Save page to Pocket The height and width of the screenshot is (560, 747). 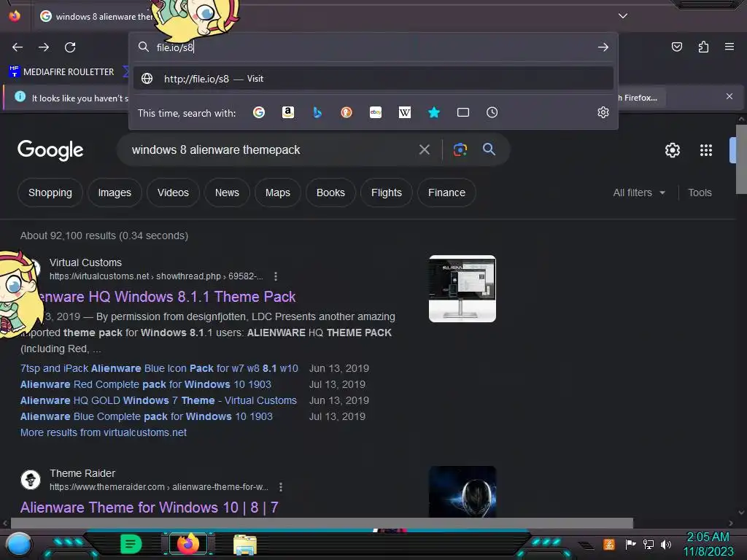pos(676,47)
